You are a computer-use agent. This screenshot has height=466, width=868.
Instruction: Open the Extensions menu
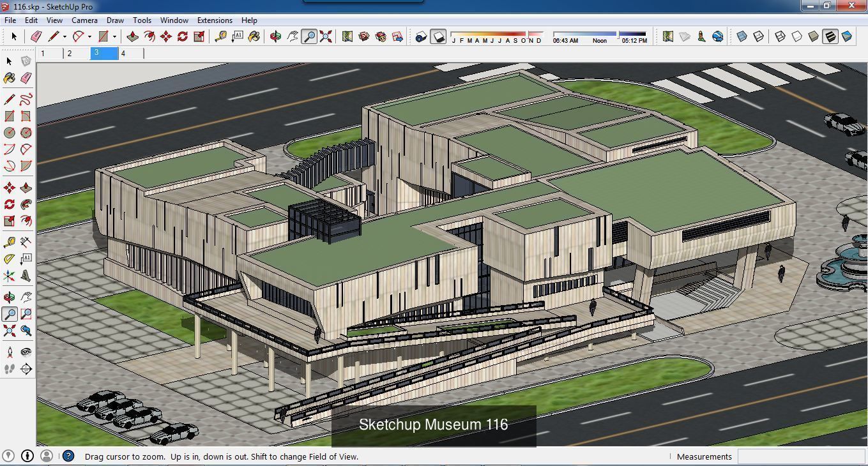tap(215, 20)
